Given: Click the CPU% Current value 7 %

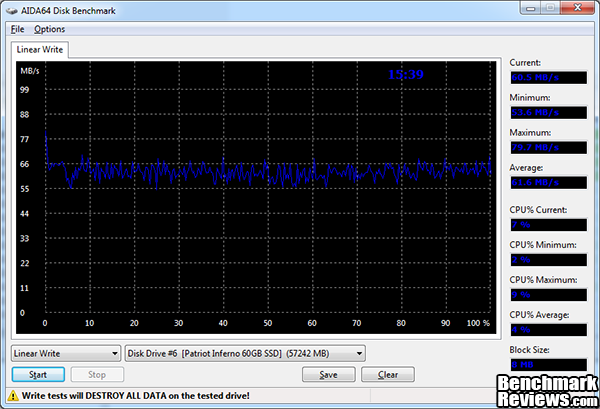Looking at the screenshot, I should [x=548, y=225].
